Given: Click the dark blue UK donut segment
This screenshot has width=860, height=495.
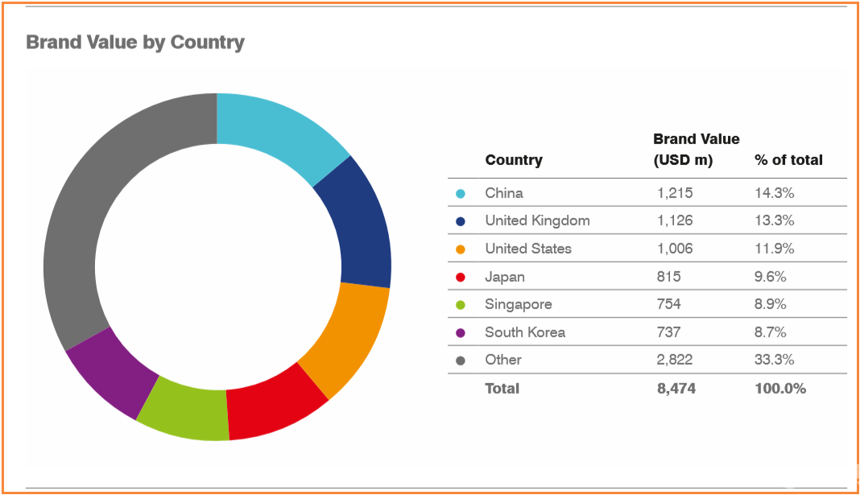Looking at the screenshot, I should pyautogui.click(x=360, y=225).
